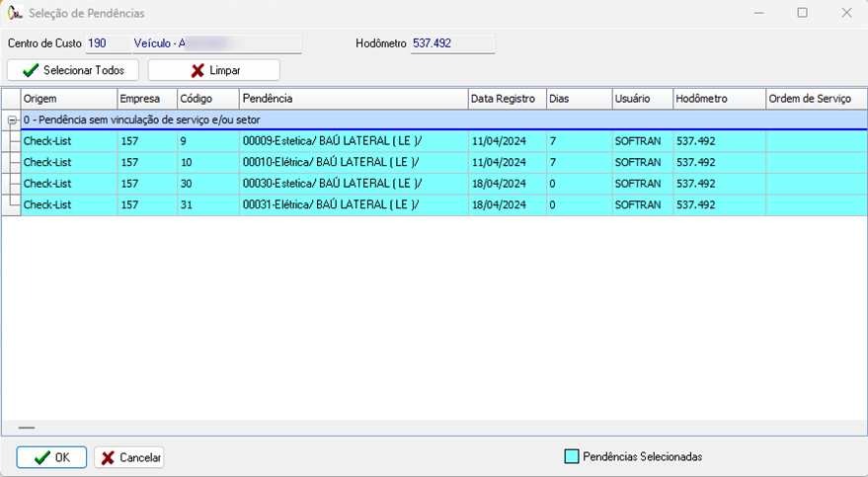Image resolution: width=868 pixels, height=477 pixels.
Task: Click the Código cell with value 9
Action: pos(208,141)
